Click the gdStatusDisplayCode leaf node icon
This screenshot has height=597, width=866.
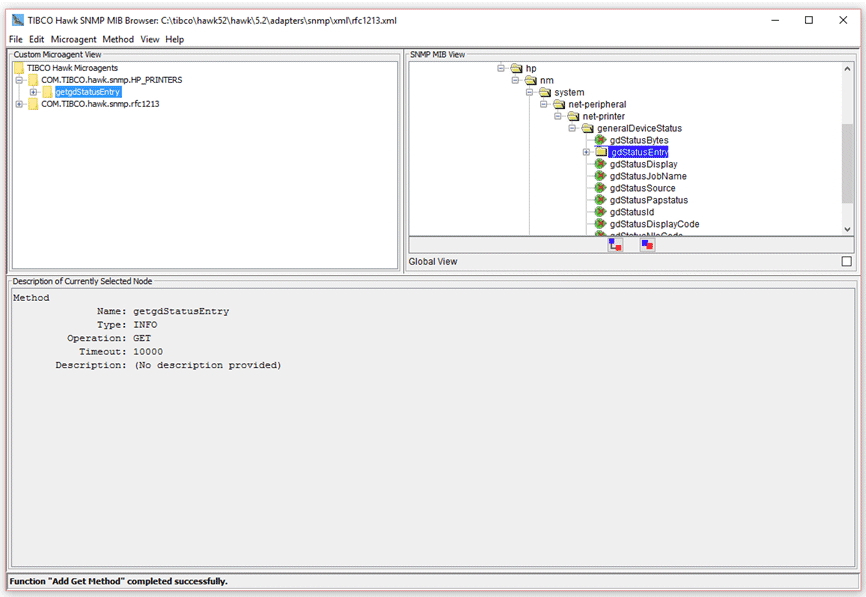tap(600, 224)
